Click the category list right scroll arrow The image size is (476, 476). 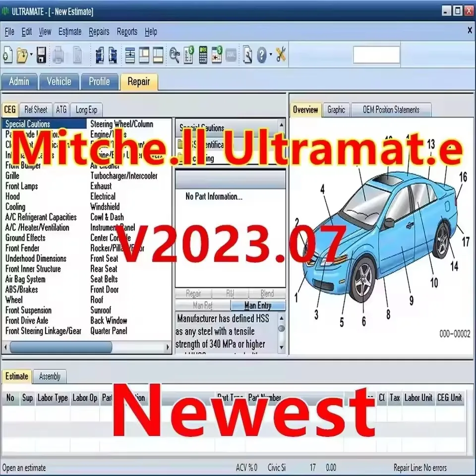[167, 347]
